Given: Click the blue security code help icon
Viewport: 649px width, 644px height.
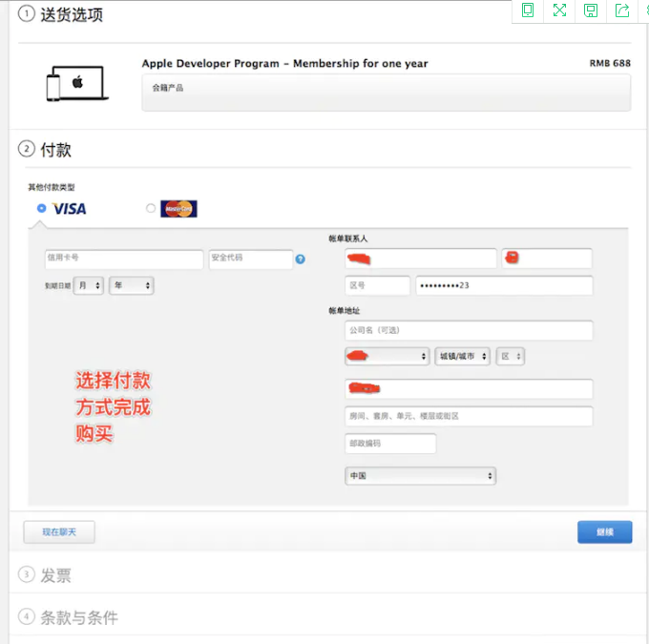Looking at the screenshot, I should pos(300,260).
